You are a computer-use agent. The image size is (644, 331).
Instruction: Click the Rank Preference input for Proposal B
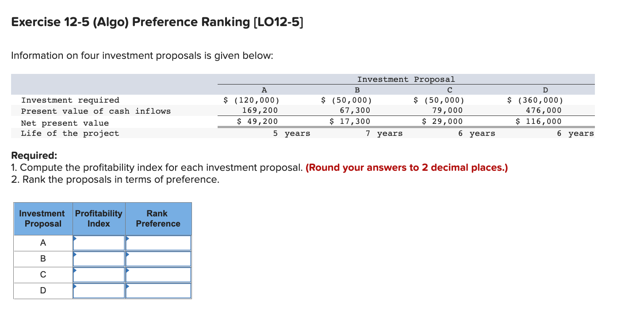coord(158,258)
